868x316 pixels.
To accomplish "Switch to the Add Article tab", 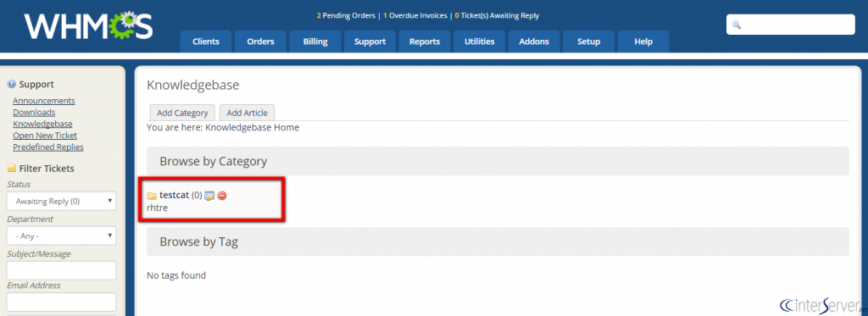I will 247,113.
